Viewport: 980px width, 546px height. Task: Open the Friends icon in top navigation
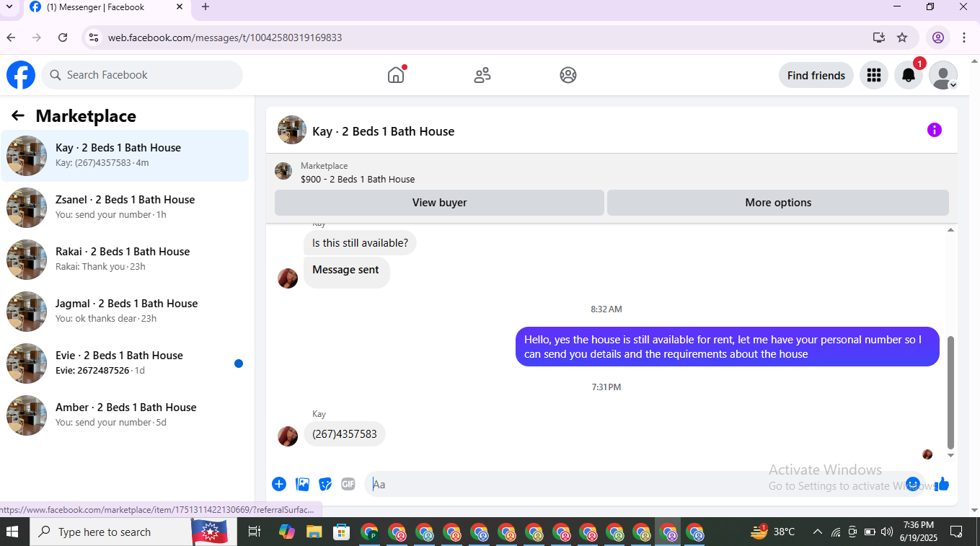point(482,75)
